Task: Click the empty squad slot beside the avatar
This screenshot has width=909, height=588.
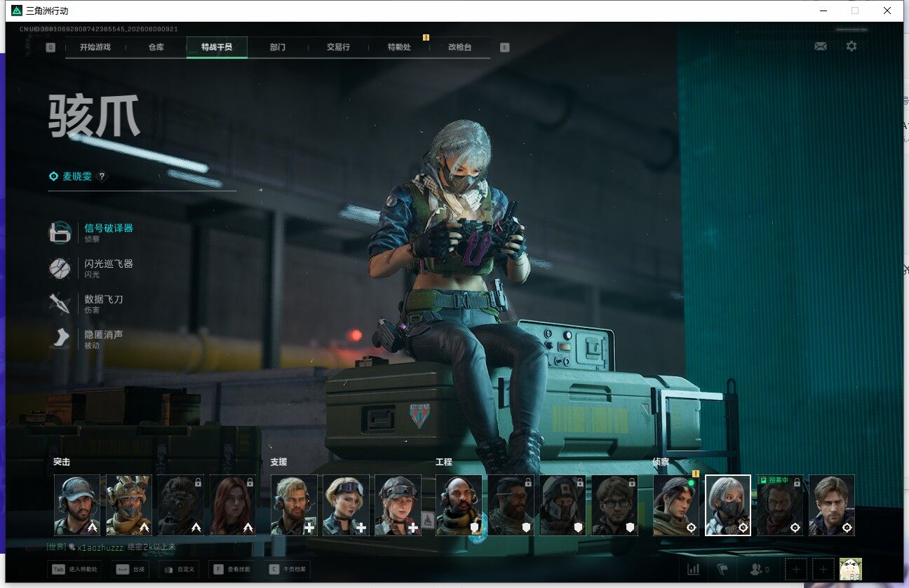Action: click(x=824, y=570)
